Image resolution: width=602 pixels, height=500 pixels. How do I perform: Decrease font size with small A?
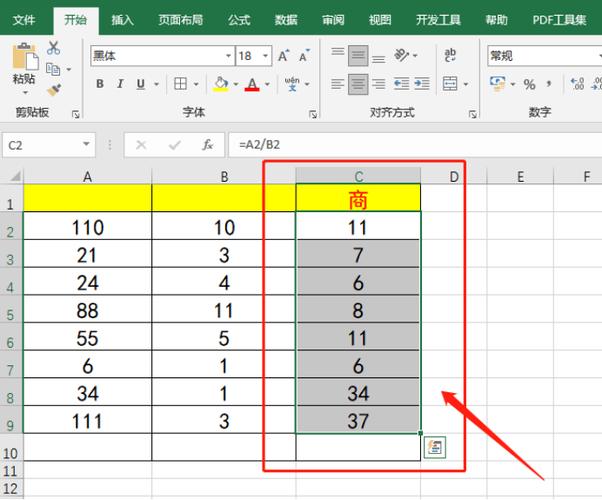pyautogui.click(x=304, y=56)
